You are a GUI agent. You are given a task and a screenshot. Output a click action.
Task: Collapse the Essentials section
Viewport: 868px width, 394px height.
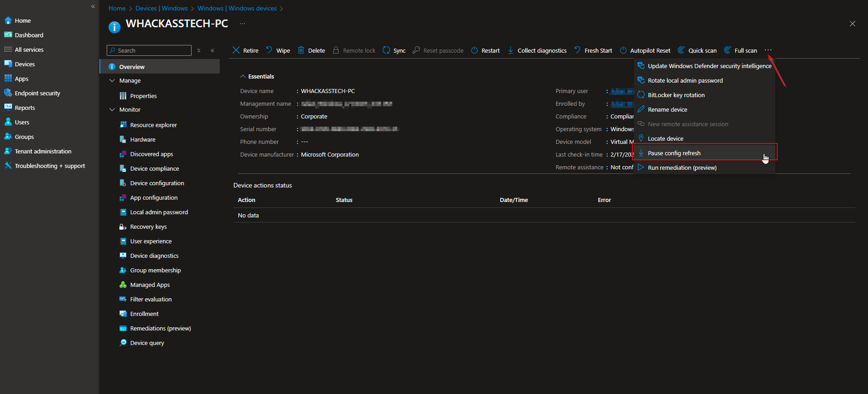coord(243,76)
